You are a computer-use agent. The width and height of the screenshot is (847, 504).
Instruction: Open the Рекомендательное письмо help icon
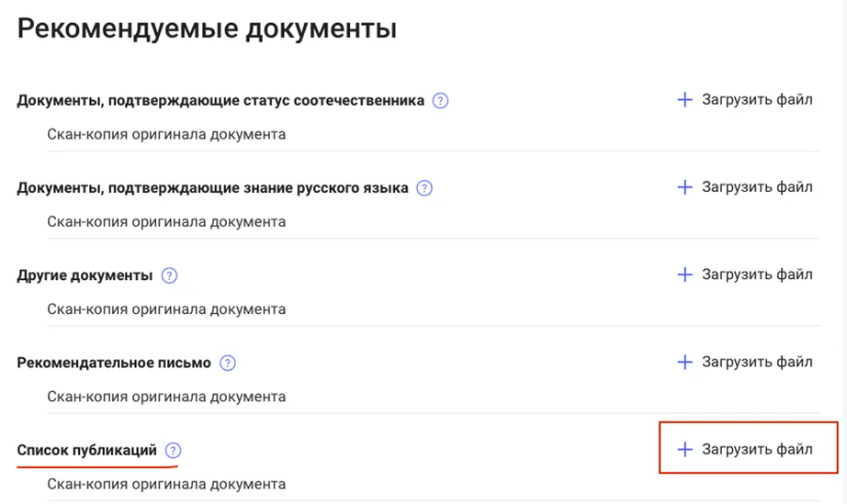point(228,363)
